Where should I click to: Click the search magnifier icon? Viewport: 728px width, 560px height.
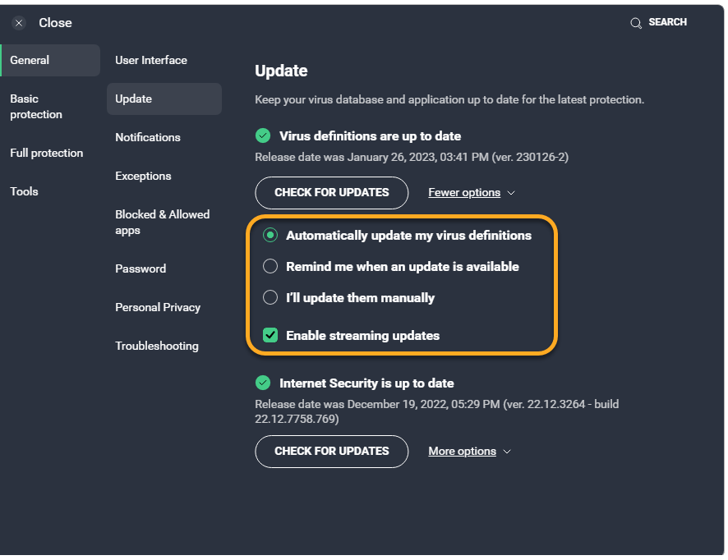tap(636, 23)
